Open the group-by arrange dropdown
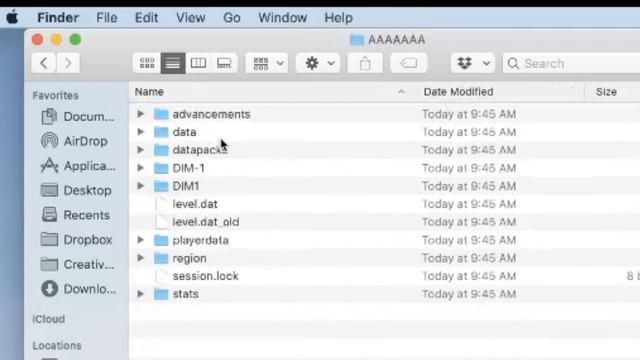Screen dimensions: 640x360 tap(267, 63)
